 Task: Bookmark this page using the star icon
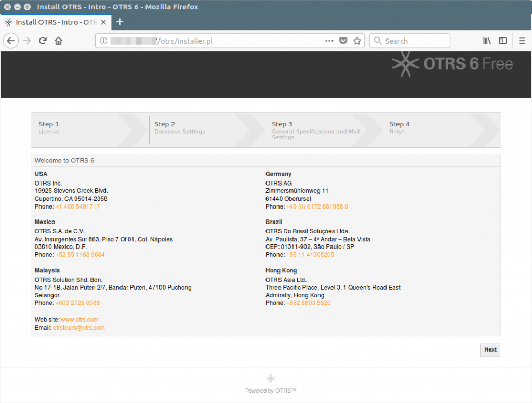[x=357, y=41]
